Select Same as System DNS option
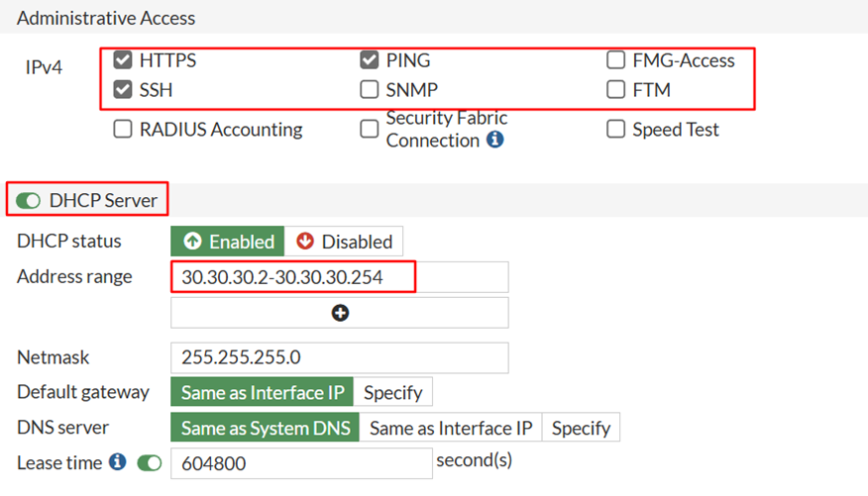The image size is (868, 496). point(266,428)
